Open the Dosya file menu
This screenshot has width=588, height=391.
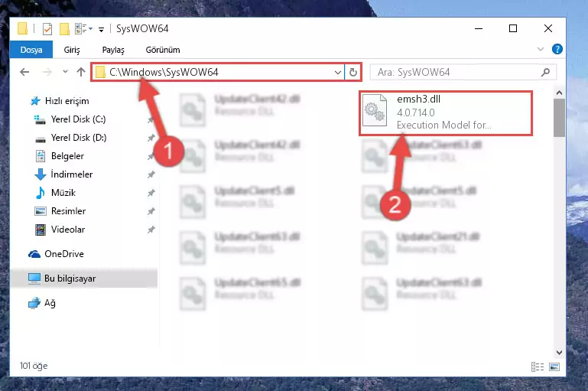pyautogui.click(x=31, y=50)
